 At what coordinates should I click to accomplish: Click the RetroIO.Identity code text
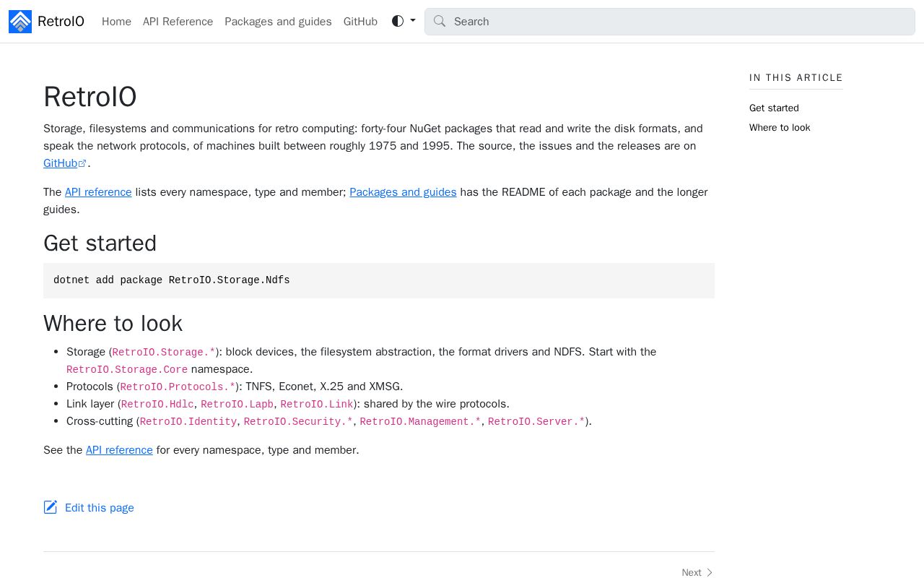point(188,422)
